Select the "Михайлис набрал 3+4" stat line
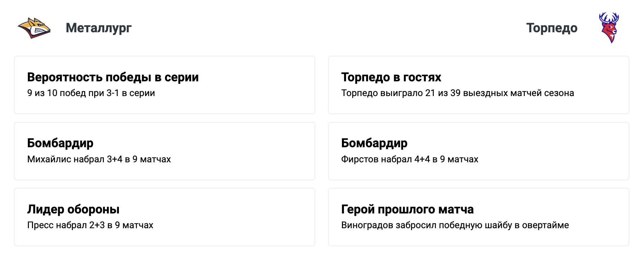This screenshot has width=644, height=256. point(99,159)
